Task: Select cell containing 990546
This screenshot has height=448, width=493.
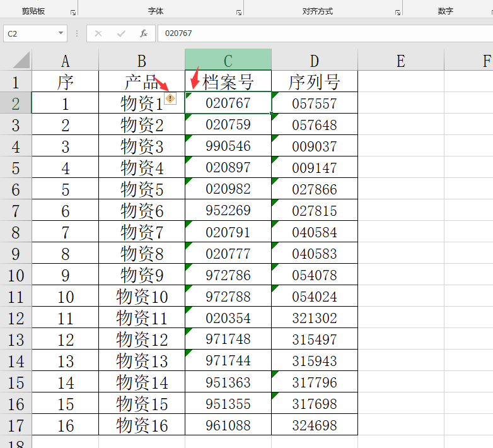Action: click(x=228, y=146)
